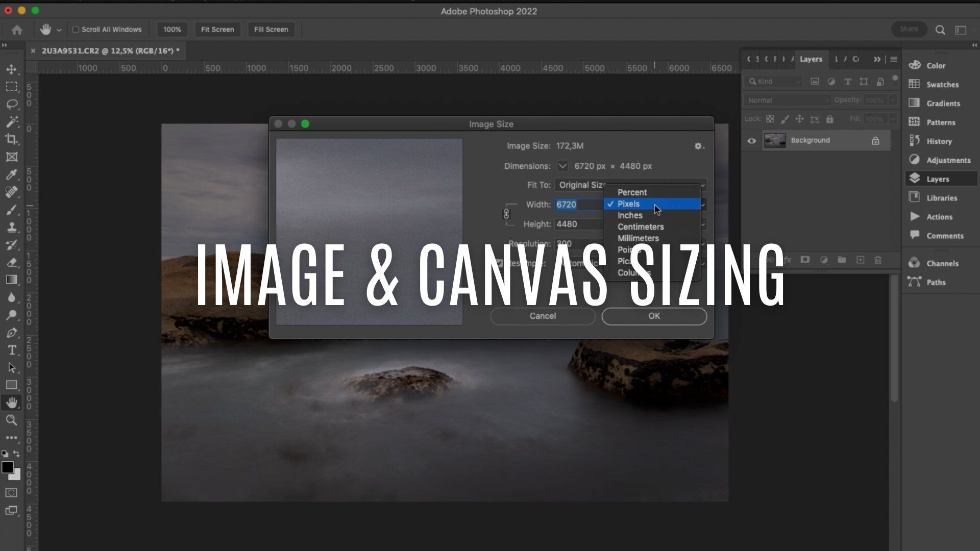Screen dimensions: 980x551
Task: Enable Scroll All Windows checkbox
Action: [x=76, y=30]
